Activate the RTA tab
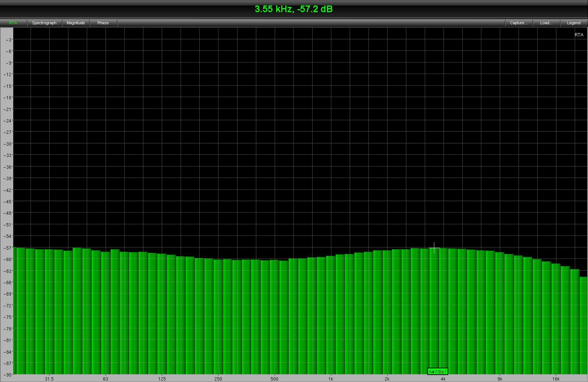 (13, 23)
